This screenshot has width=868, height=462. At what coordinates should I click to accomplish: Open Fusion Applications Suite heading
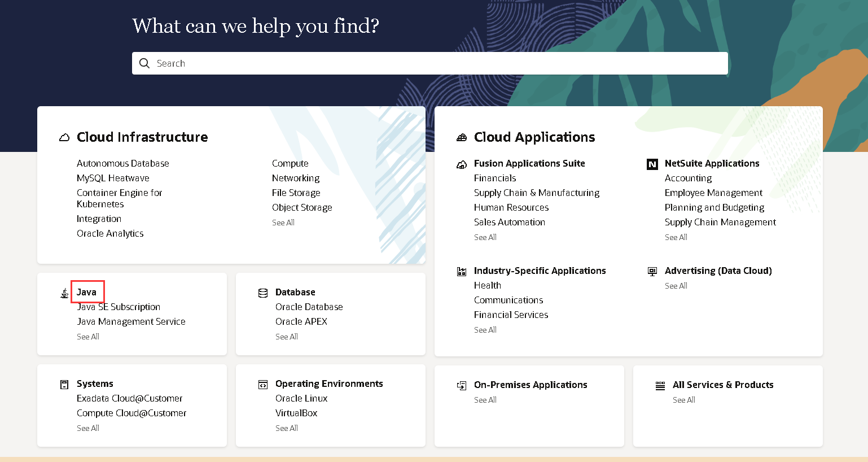click(529, 163)
